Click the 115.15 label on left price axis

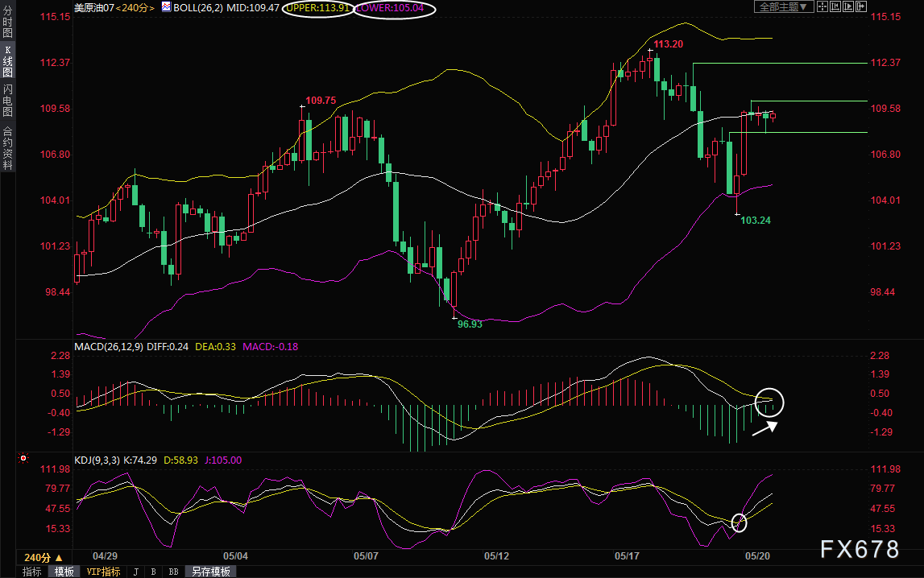point(55,17)
